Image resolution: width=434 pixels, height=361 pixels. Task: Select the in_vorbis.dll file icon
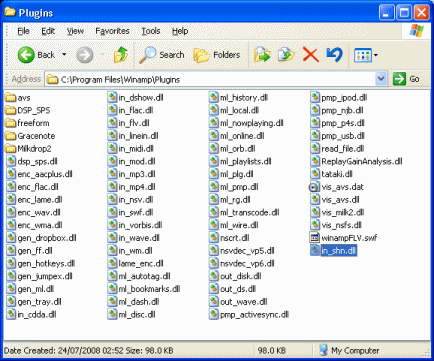coord(112,225)
